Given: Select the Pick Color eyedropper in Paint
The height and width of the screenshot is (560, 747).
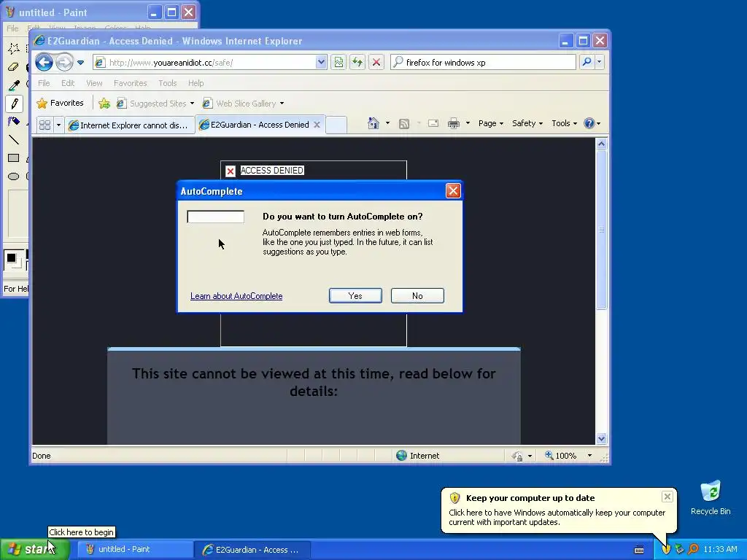Looking at the screenshot, I should coord(14,85).
